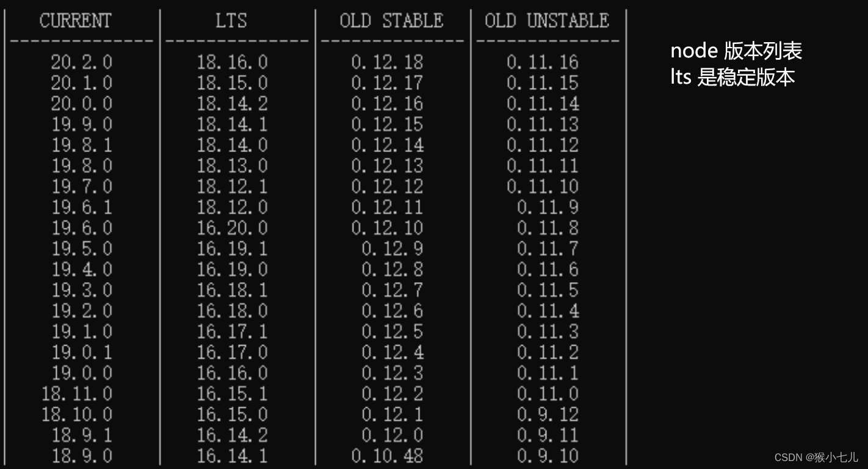Select version 20.1.0
The image size is (868, 469).
tap(82, 82)
